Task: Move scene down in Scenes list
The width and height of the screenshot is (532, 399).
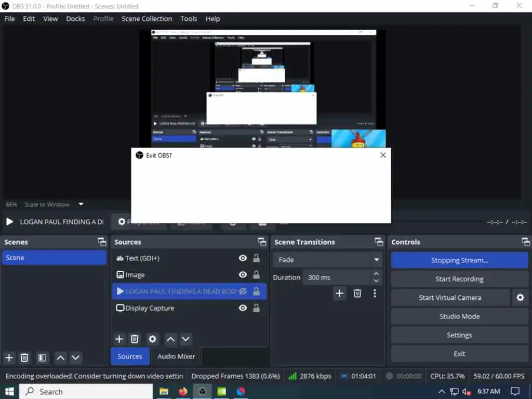Action: (x=76, y=357)
